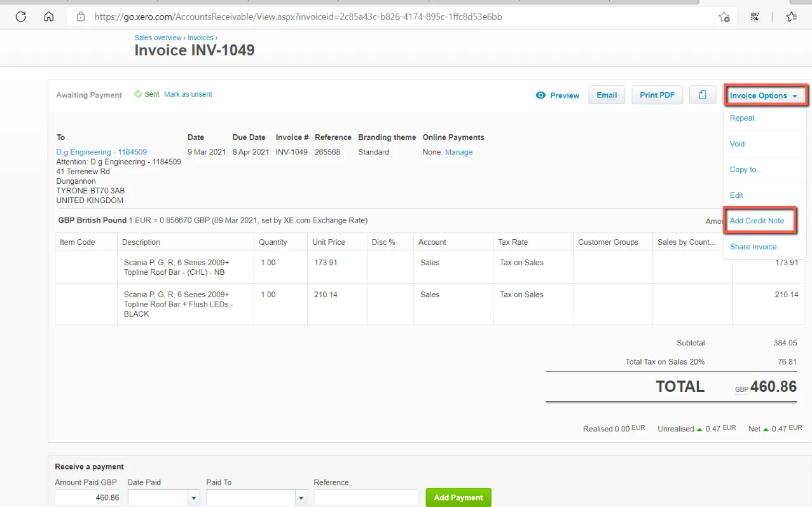The width and height of the screenshot is (812, 507).
Task: Click the Topline Roof Bar - (CHL) - NB description
Action: coord(176,267)
